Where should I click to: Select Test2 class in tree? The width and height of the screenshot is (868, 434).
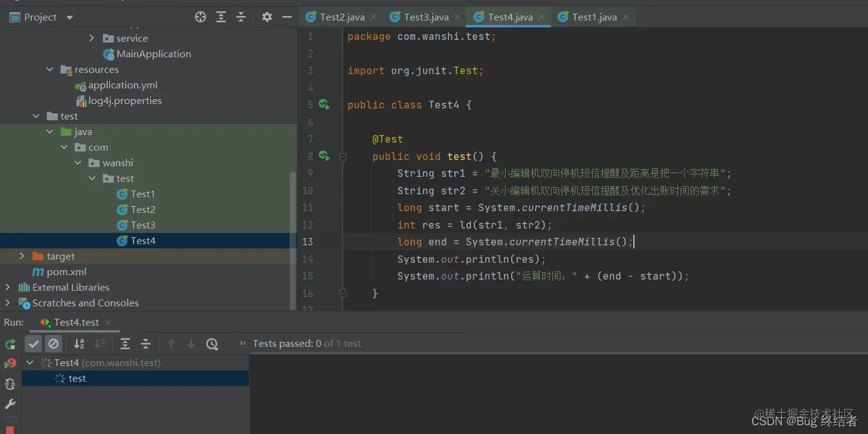(143, 210)
